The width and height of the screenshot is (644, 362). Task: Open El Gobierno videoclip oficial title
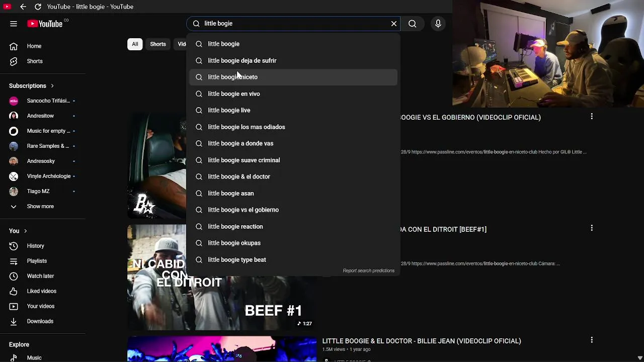click(x=470, y=117)
